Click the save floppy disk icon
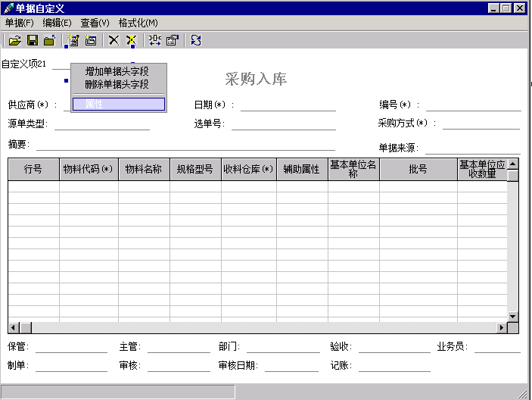 point(33,40)
